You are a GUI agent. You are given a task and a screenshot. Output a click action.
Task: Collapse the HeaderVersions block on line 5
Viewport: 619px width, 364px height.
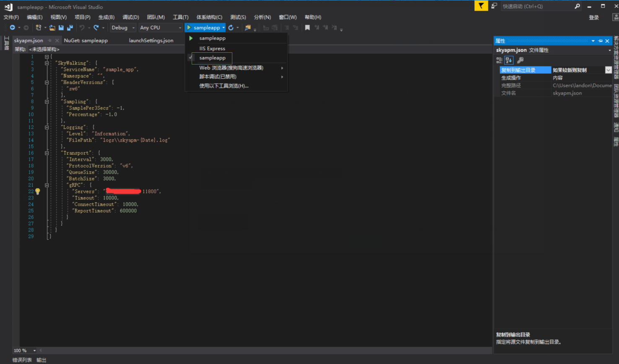click(47, 83)
